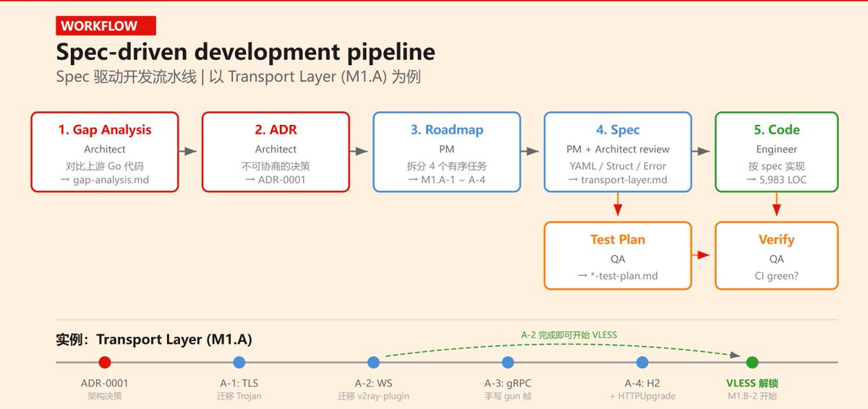Click the 'A-3: gRPC' timeline label
The width and height of the screenshot is (868, 409).
point(508,383)
